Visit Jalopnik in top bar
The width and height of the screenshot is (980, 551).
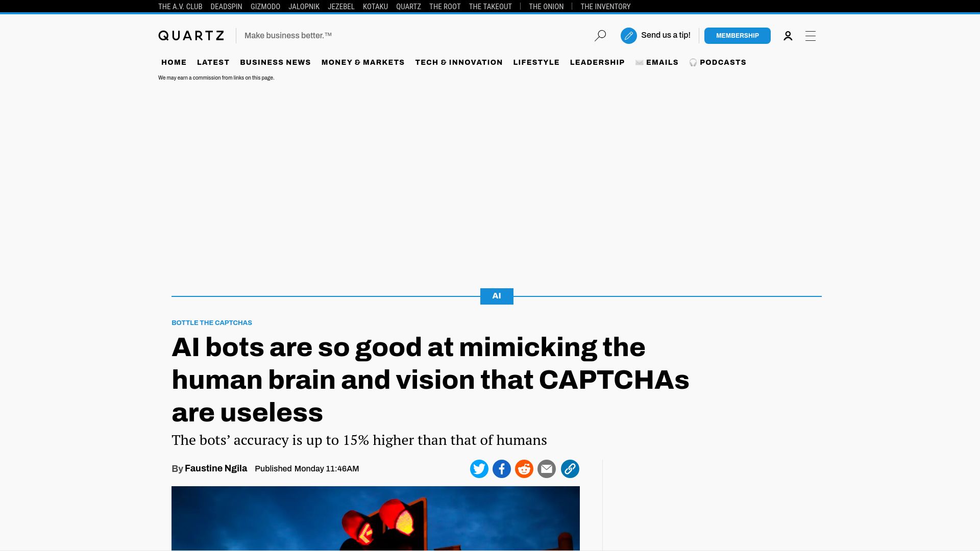(x=304, y=7)
